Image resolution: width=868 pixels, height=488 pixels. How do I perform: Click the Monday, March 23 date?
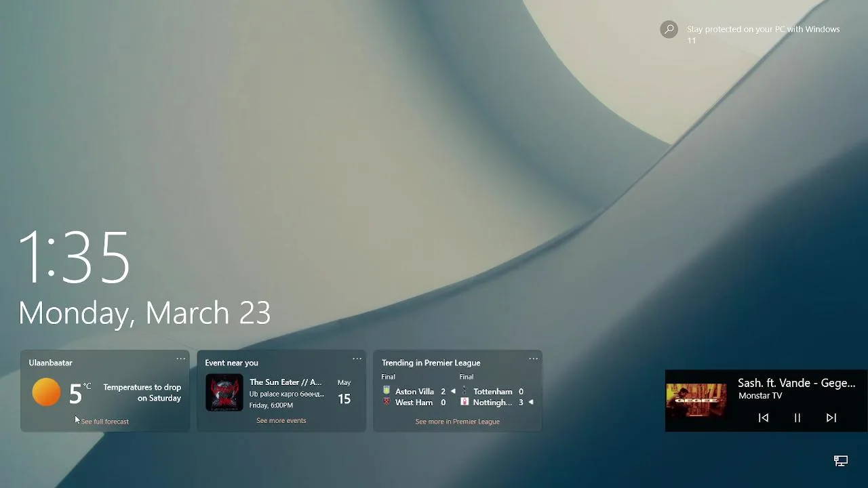(x=144, y=313)
